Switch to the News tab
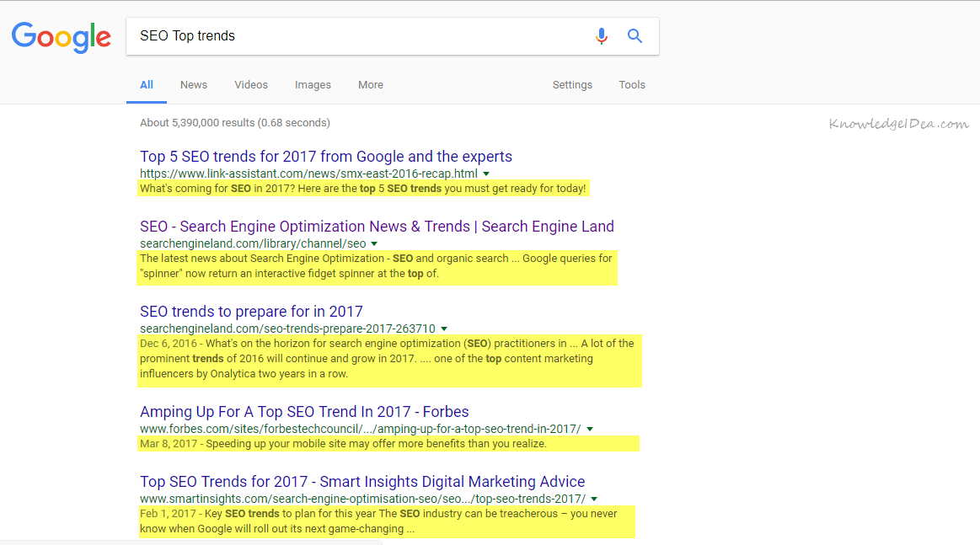Screen dimensions: 980x545 coord(194,85)
